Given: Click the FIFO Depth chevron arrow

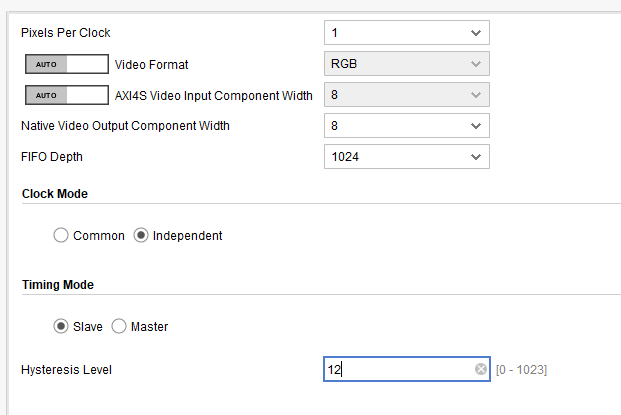Looking at the screenshot, I should (476, 157).
